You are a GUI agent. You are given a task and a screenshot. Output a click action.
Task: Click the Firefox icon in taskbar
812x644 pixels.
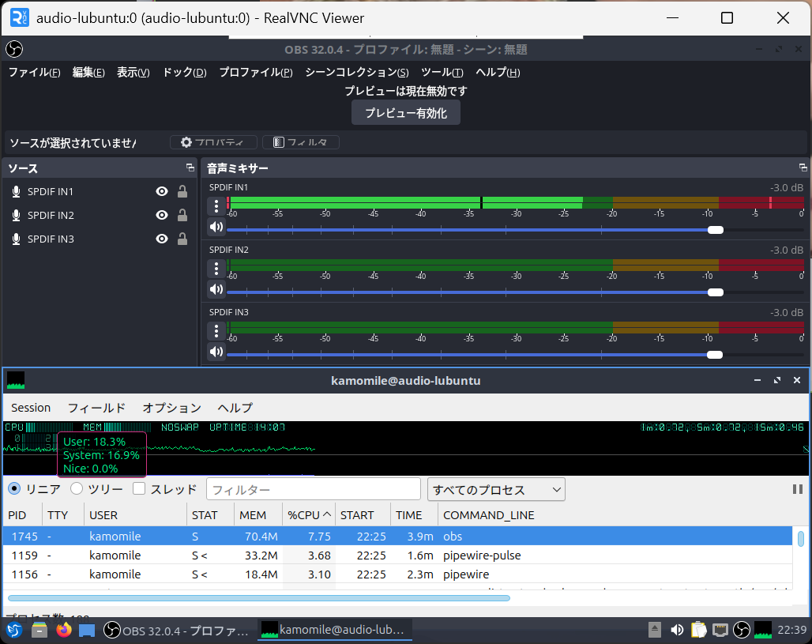pyautogui.click(x=64, y=630)
